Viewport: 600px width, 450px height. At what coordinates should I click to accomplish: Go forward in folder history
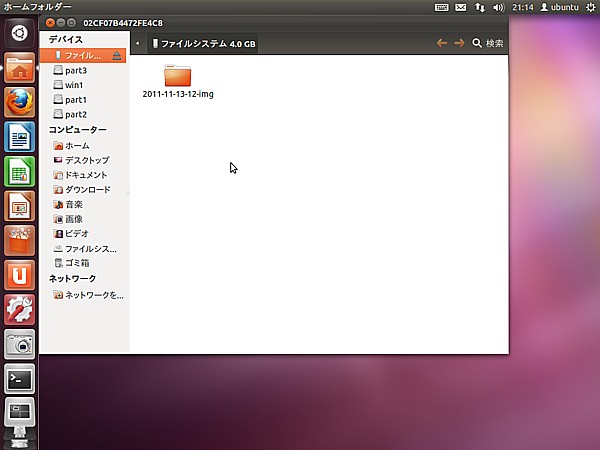[x=459, y=43]
